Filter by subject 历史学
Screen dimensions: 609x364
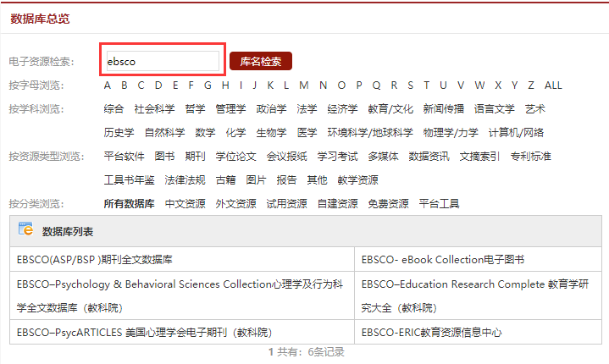[x=119, y=133]
